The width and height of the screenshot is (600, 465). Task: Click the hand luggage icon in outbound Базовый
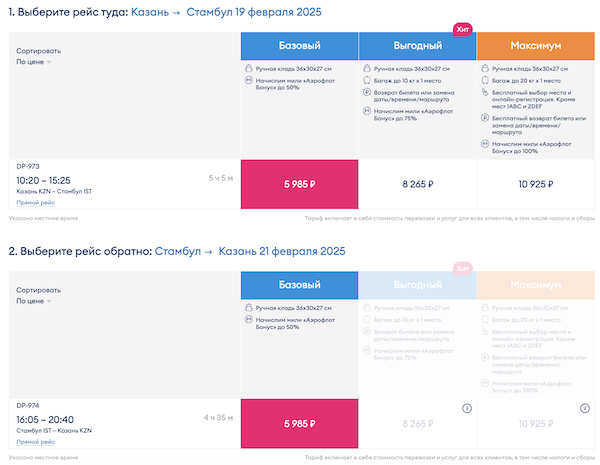[248, 69]
